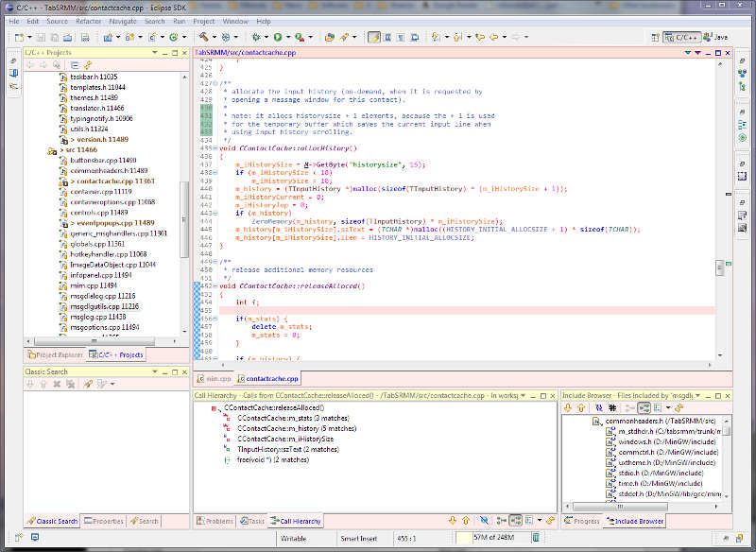Toggle Hide System Includes in Include Browser
This screenshot has width=756, height=552.
pyautogui.click(x=599, y=407)
